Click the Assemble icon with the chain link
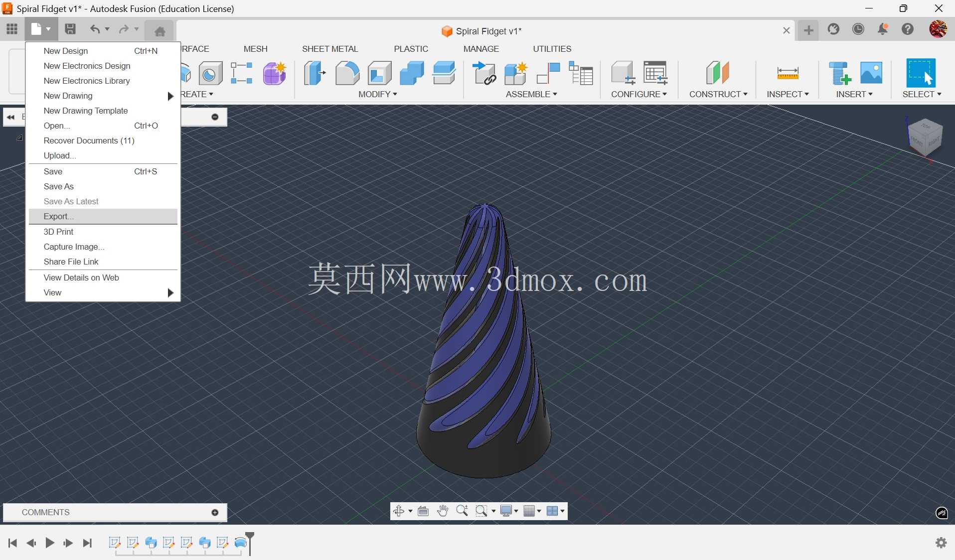The width and height of the screenshot is (955, 560). [x=484, y=73]
